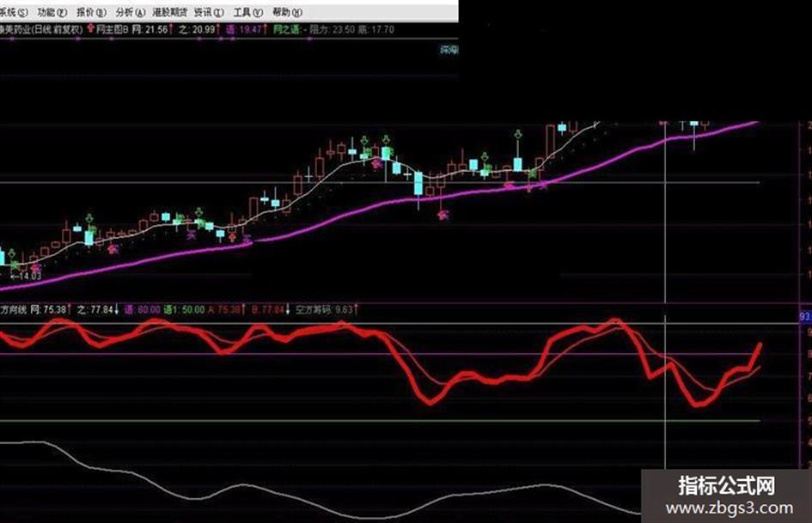The width and height of the screenshot is (812, 523).
Task: Click the 网主图B indicator name
Action: click(x=113, y=29)
